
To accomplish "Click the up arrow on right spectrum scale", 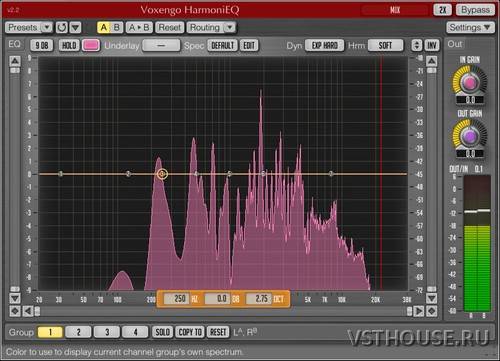I will click(x=431, y=61).
